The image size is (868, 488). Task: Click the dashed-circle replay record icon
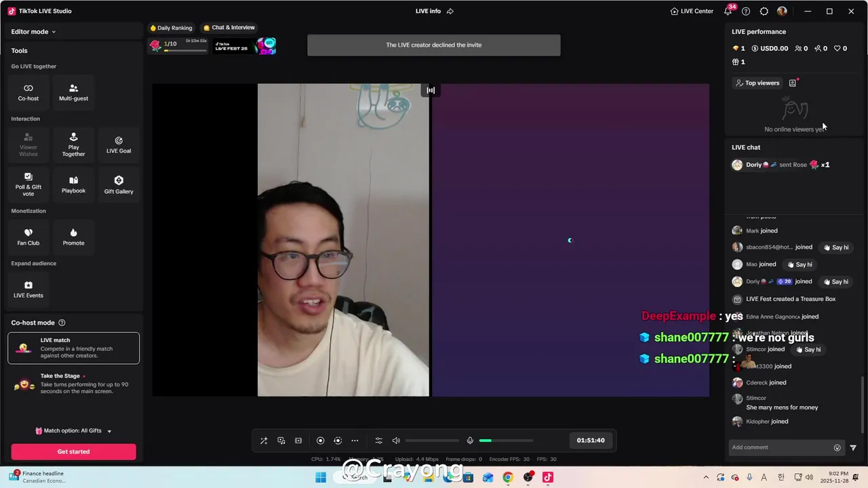point(338,441)
